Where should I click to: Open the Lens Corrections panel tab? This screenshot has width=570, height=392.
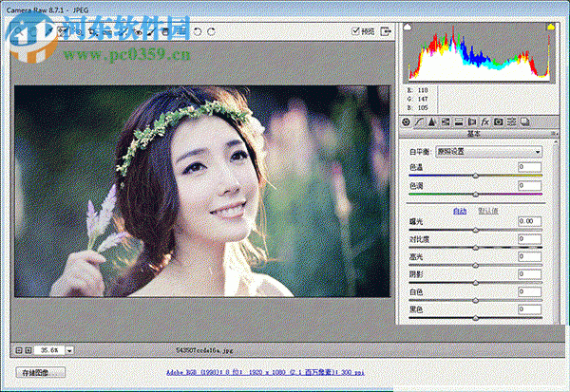[x=471, y=122]
